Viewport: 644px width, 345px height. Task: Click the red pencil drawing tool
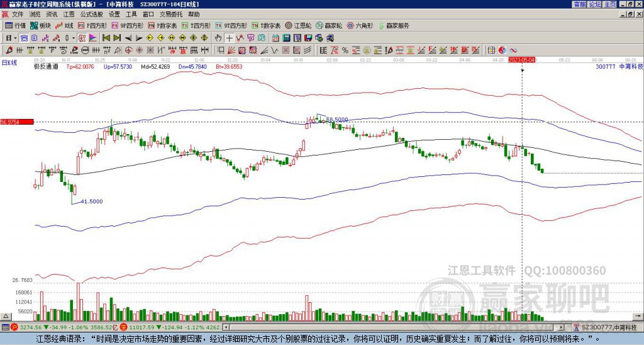click(x=8, y=50)
